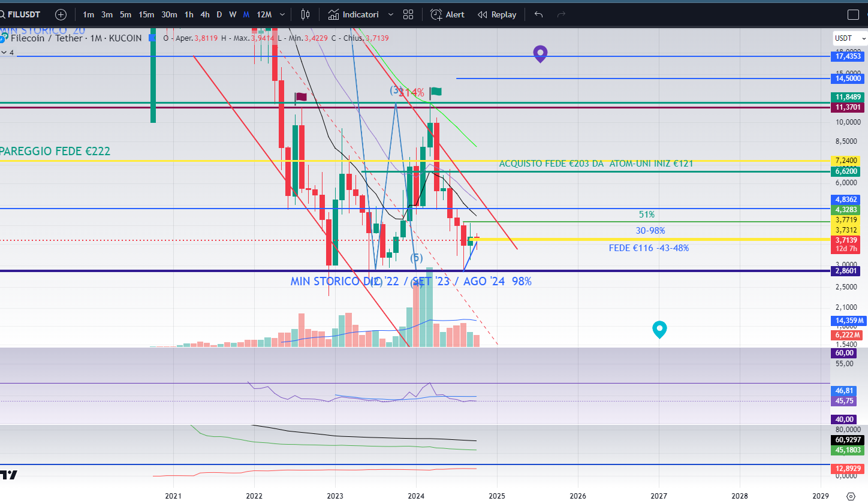Screen dimensions: 868x501
Task: Expand the timeframe list dropdown arrow
Action: point(282,14)
